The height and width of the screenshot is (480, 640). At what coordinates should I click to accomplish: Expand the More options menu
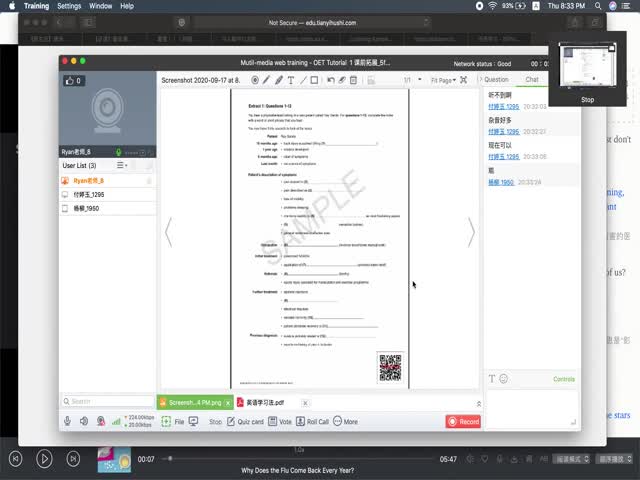point(345,422)
